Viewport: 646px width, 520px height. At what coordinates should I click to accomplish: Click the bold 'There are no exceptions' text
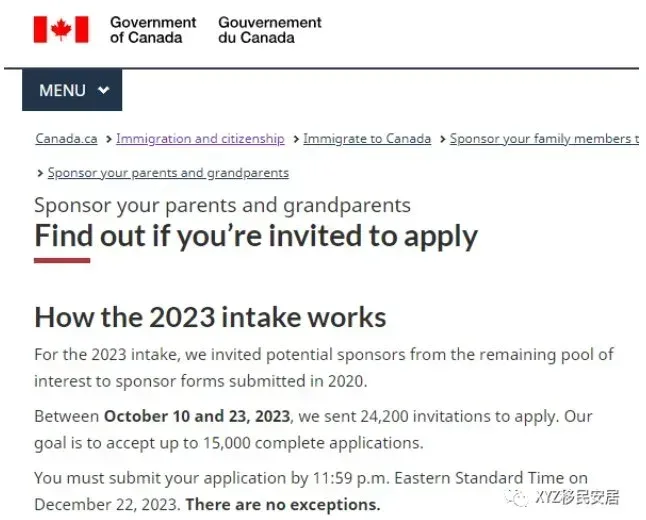tap(283, 504)
